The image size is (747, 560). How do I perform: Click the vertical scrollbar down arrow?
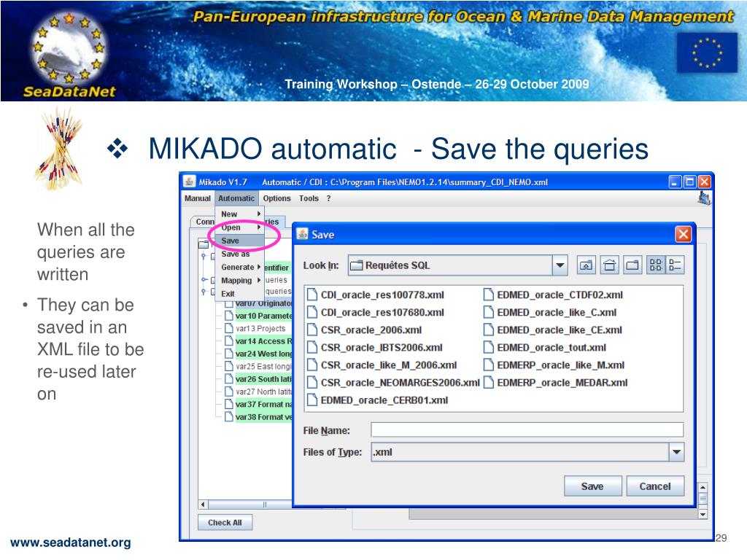(703, 514)
